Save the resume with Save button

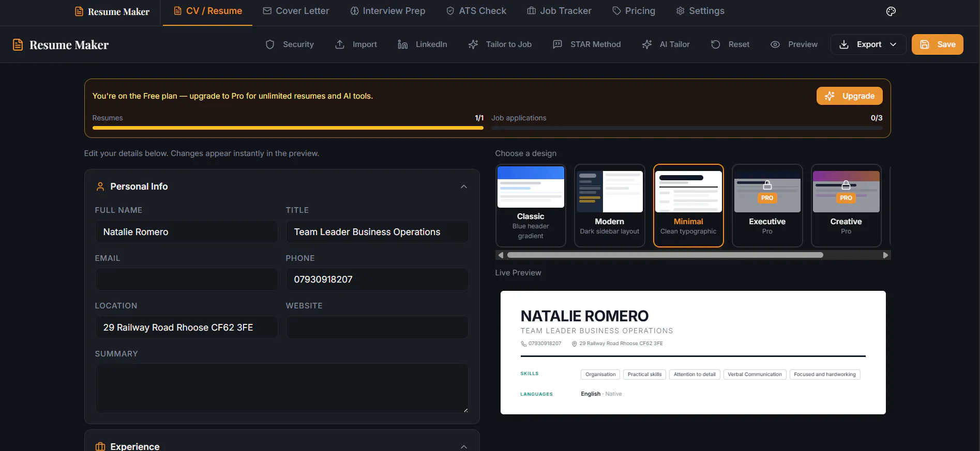click(x=937, y=44)
